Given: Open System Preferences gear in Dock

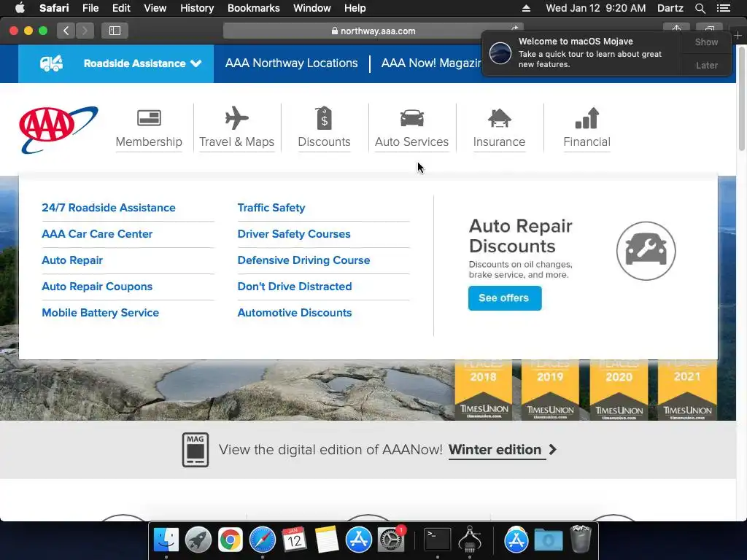Looking at the screenshot, I should pyautogui.click(x=391, y=540).
